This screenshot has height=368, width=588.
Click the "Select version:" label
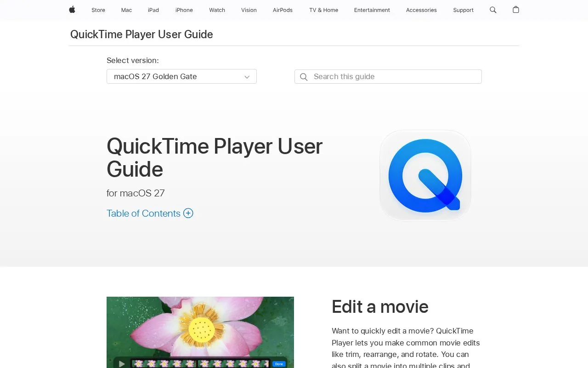(x=133, y=60)
